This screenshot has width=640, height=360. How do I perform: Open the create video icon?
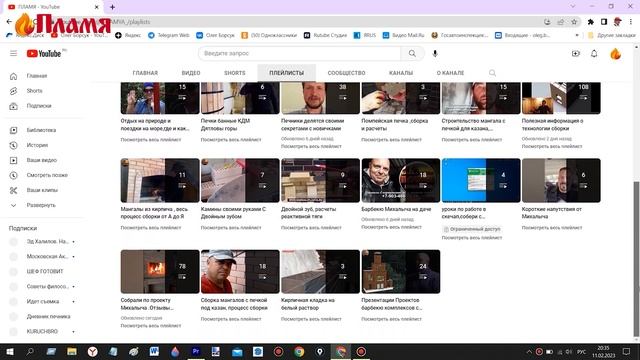click(576, 53)
